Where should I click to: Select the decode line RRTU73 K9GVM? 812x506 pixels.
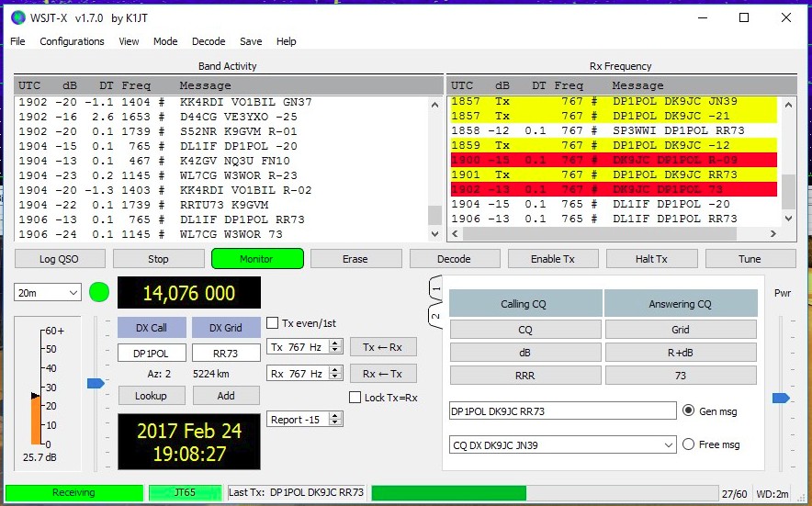pyautogui.click(x=223, y=205)
